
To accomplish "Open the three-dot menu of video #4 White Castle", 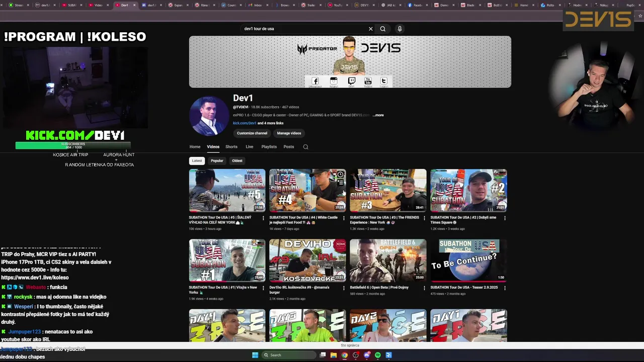I will click(344, 218).
